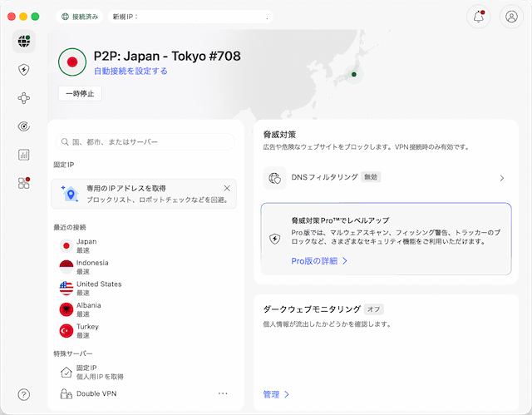Image resolution: width=532 pixels, height=415 pixels.
Task: Select Indonesia from recent connections
Action: (91, 267)
